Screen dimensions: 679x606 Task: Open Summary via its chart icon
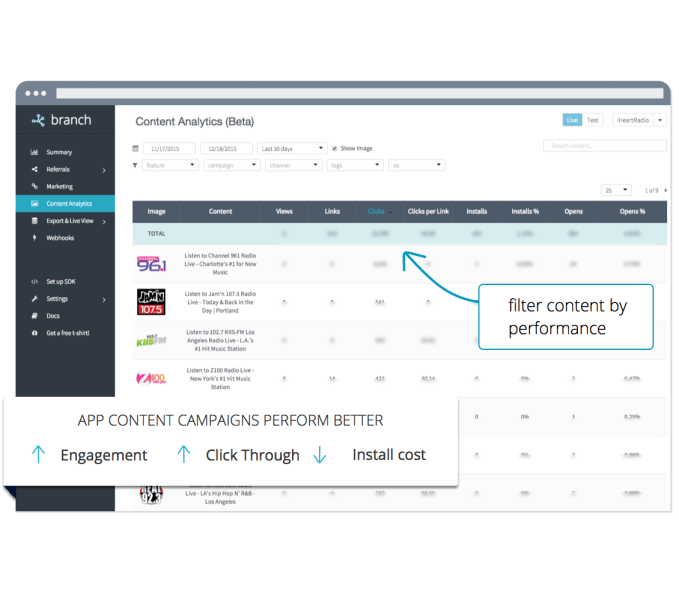(x=34, y=152)
